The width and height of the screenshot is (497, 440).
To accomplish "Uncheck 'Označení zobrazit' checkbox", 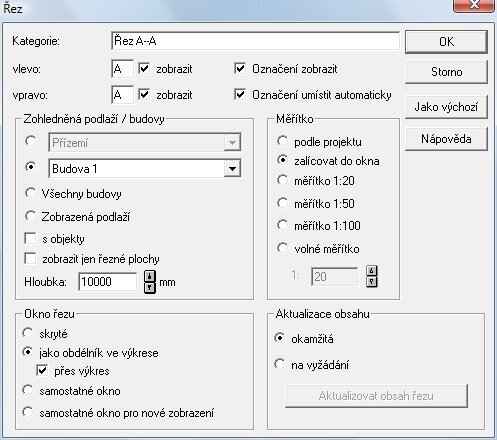I will [240, 69].
